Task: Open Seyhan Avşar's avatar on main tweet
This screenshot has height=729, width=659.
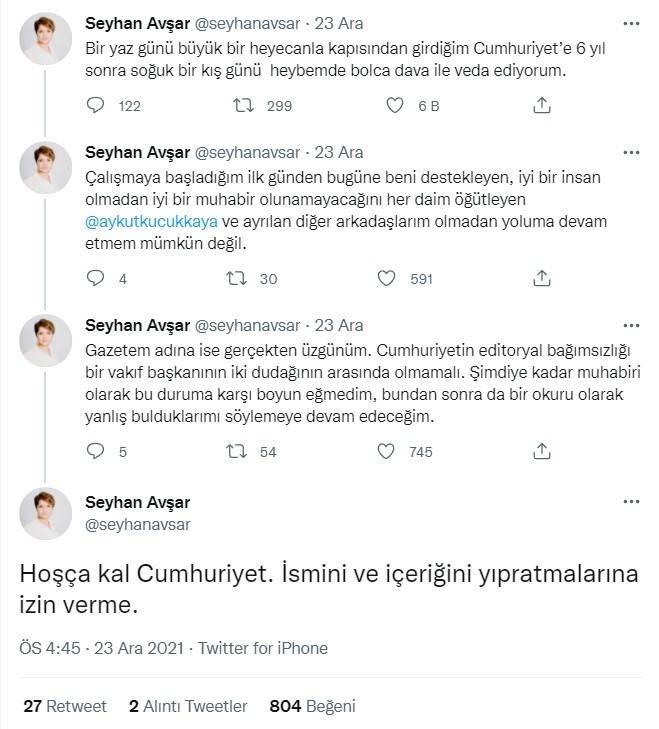Action: tap(46, 514)
